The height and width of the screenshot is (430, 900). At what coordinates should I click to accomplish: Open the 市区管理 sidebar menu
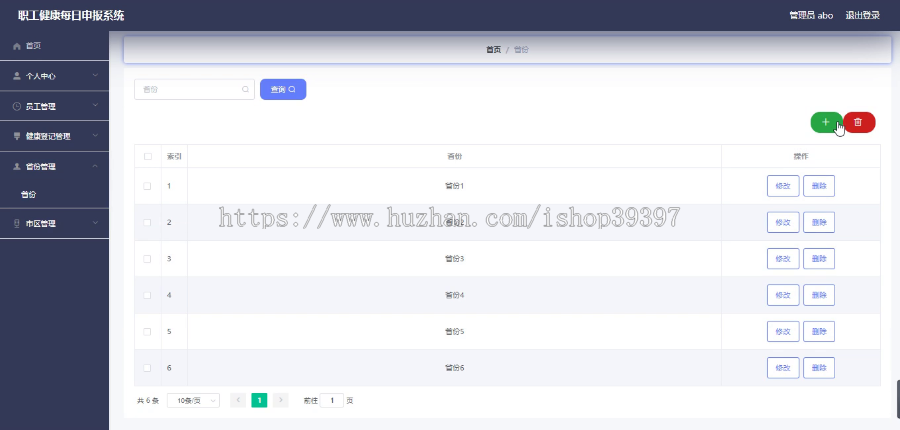click(55, 223)
